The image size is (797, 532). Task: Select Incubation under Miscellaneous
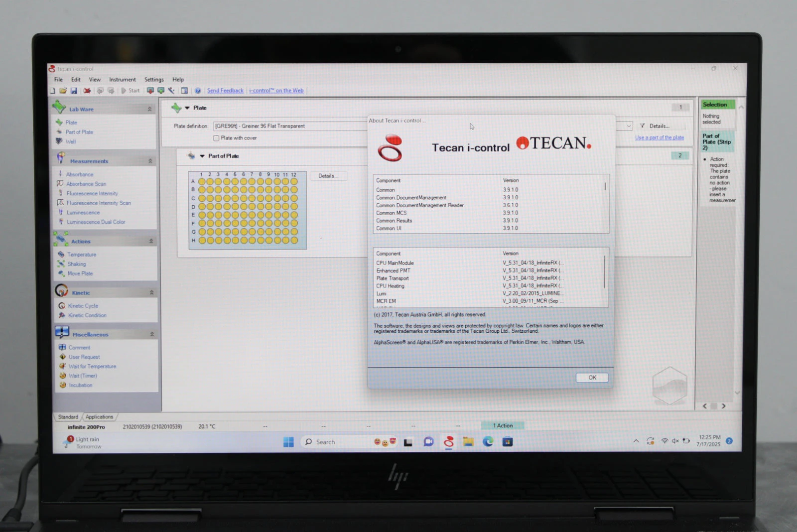pos(80,385)
